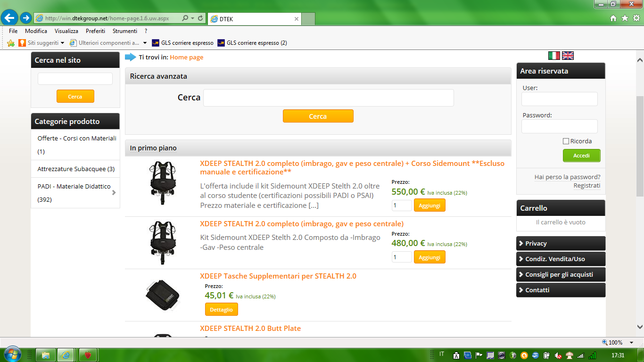Switch site language with the Italian flag
Viewport: 644px width, 362px height.
click(554, 56)
